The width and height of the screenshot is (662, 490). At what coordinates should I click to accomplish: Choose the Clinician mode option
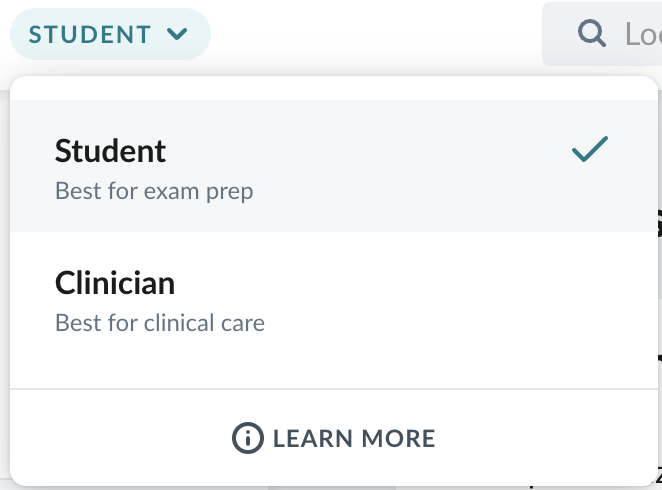click(334, 298)
